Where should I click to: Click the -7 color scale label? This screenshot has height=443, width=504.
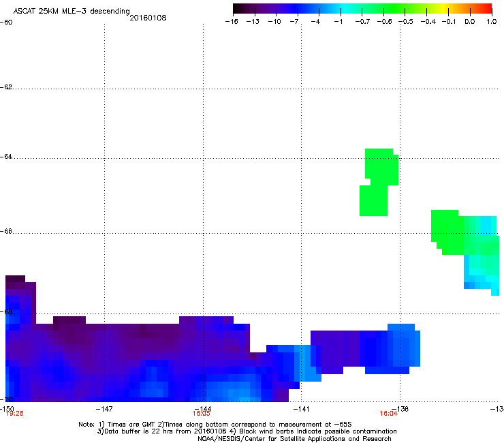(294, 22)
